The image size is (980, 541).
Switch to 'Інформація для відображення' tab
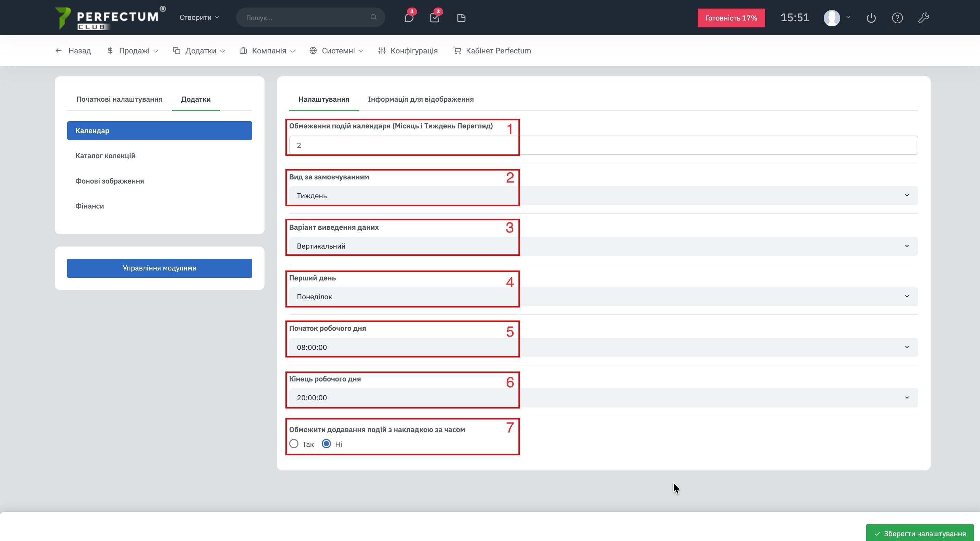[420, 99]
